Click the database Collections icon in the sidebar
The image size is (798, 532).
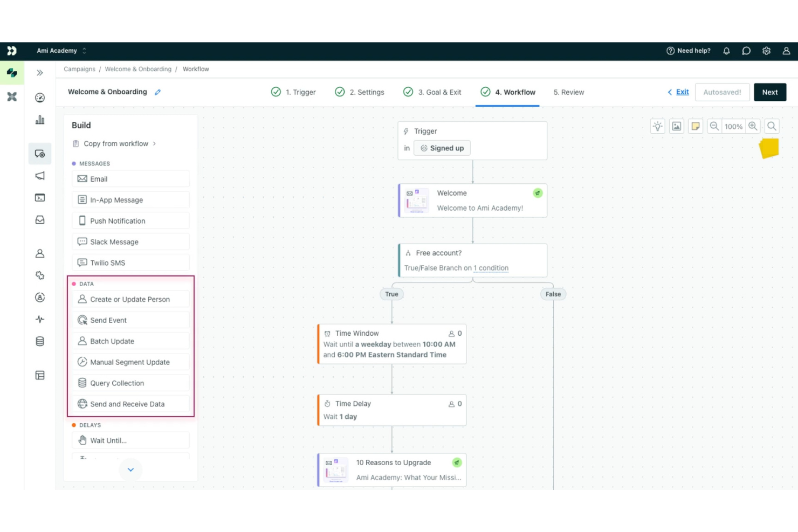(39, 341)
